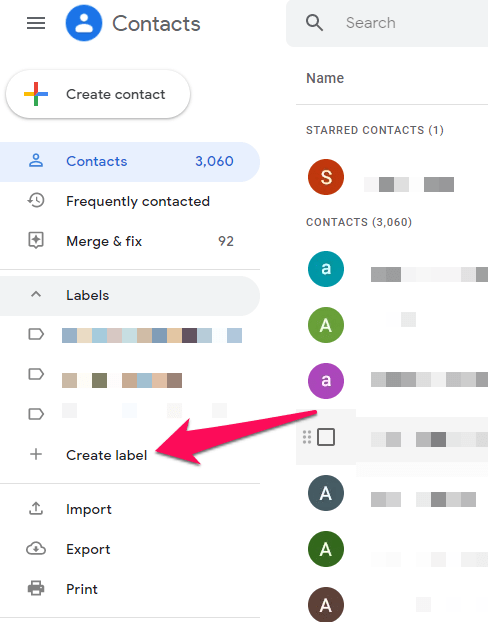Grab the drag handle dots on hovered row
Screen dimensions: 488x622
(307, 437)
